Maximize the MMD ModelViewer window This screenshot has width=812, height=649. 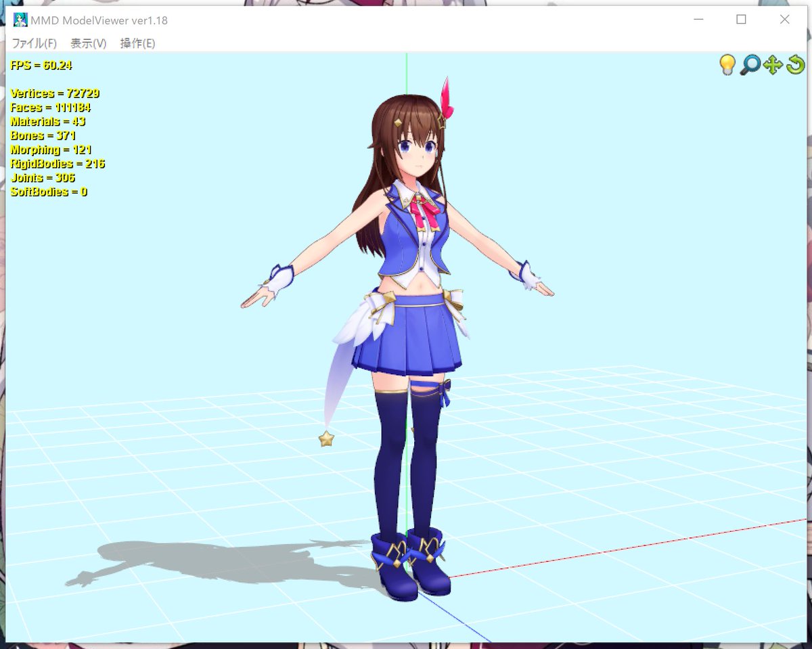coord(742,20)
